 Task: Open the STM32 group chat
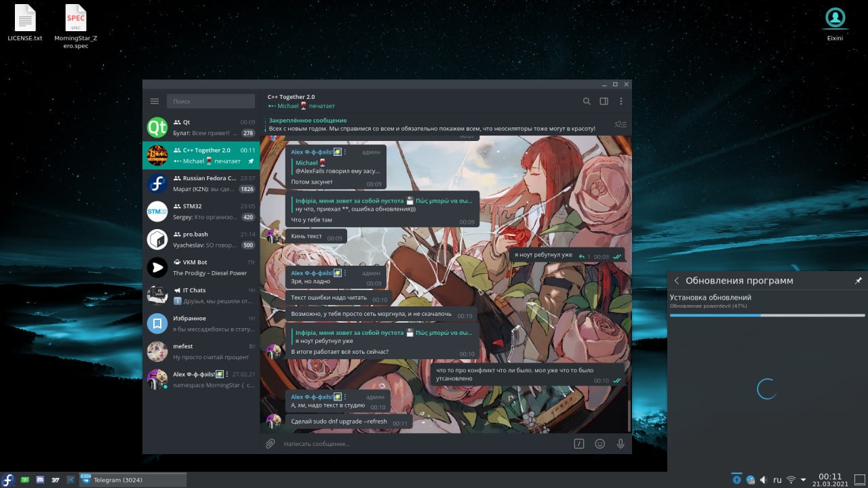click(x=201, y=211)
